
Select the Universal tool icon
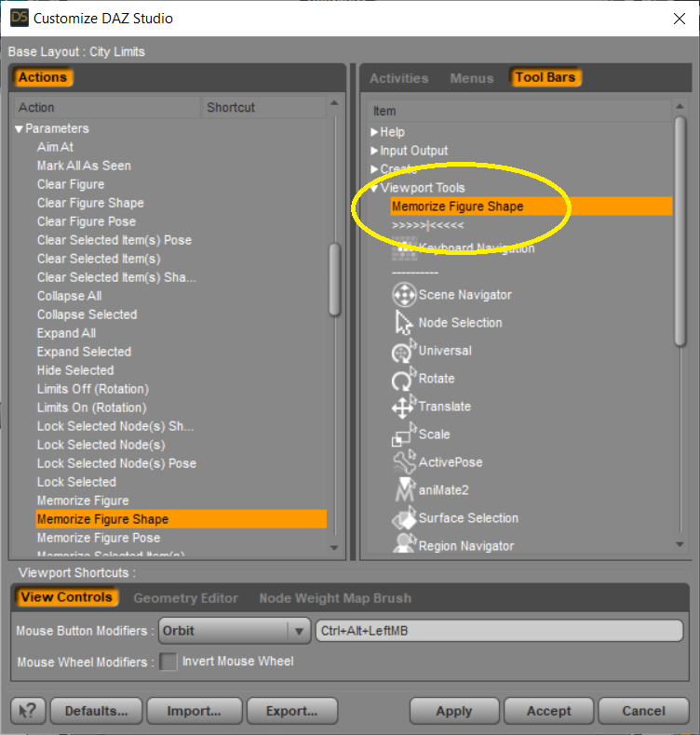[404, 351]
